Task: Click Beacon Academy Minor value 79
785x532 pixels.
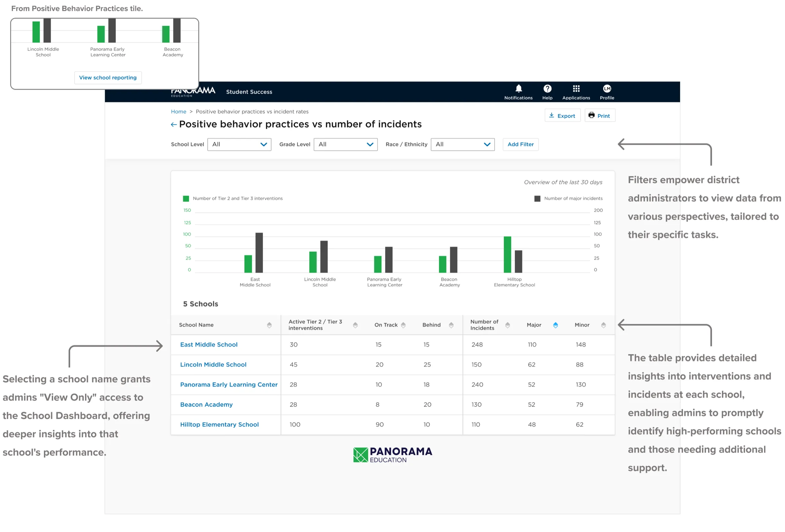Action: (x=579, y=404)
